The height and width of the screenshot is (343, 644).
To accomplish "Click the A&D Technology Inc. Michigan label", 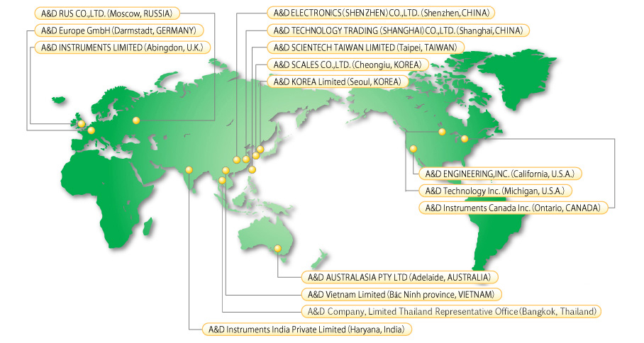I will click(495, 191).
